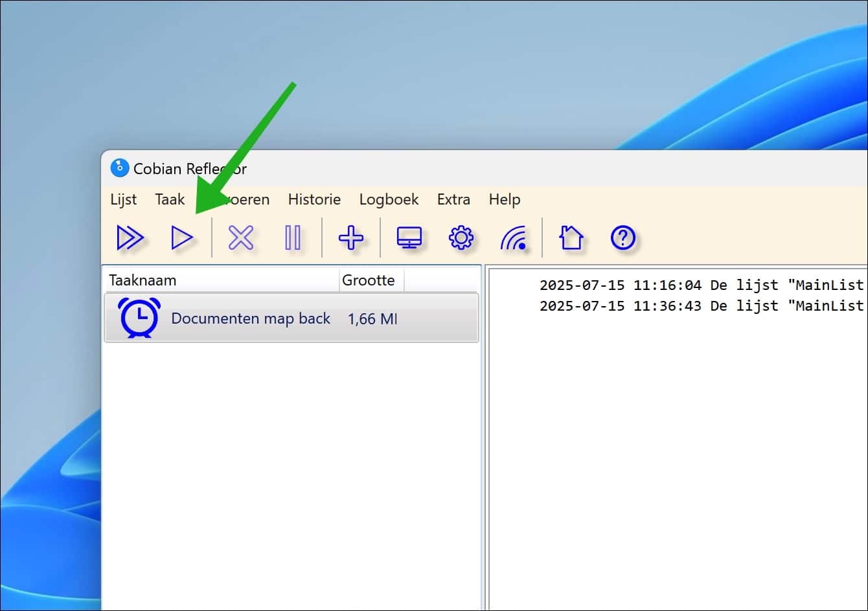Click the home toolbar icon
The width and height of the screenshot is (868, 611).
coord(569,238)
